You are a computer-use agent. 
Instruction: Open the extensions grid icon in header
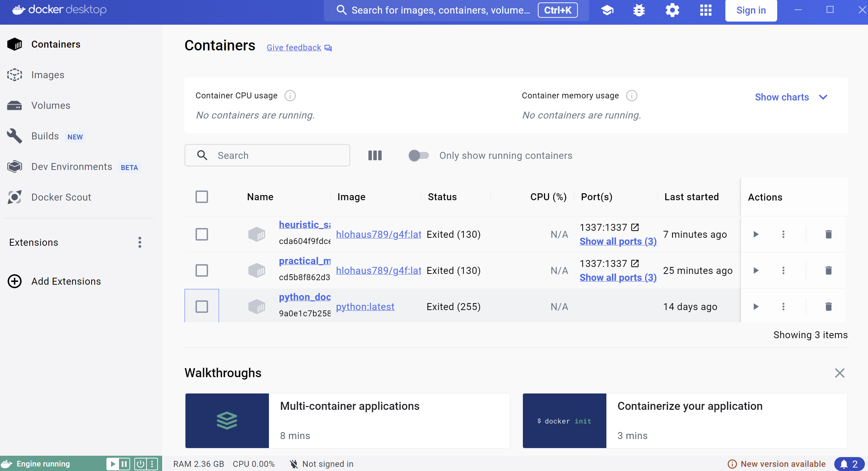tap(706, 10)
